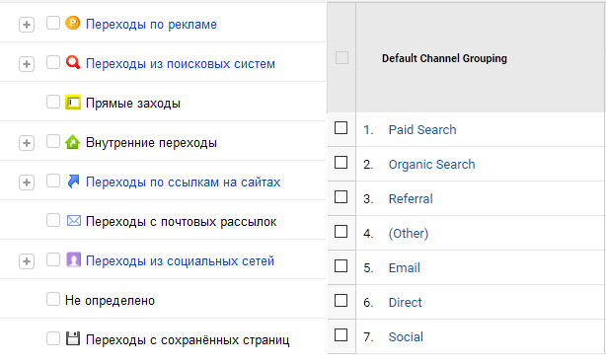Click the yellow window icon for Прямые заходы
The width and height of the screenshot is (606, 364).
pos(73,102)
